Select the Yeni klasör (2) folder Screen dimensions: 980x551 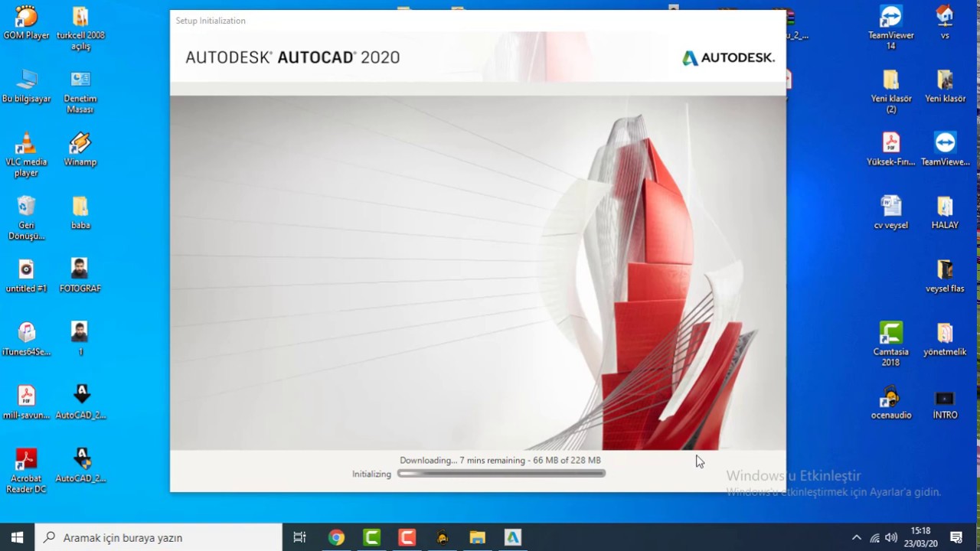[891, 92]
